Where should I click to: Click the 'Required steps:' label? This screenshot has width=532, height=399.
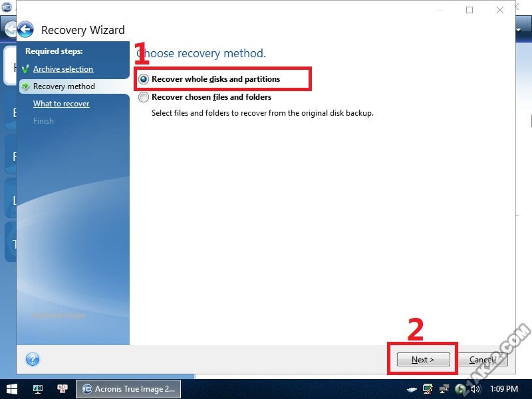[54, 51]
